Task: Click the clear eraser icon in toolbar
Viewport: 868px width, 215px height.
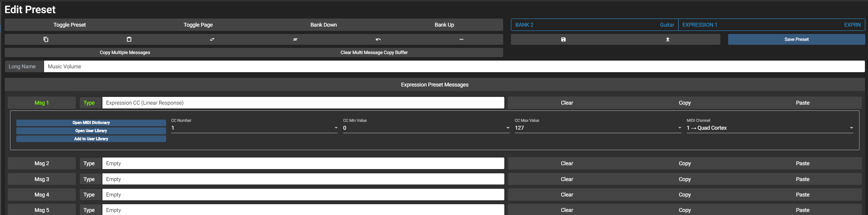Action: click(x=295, y=39)
